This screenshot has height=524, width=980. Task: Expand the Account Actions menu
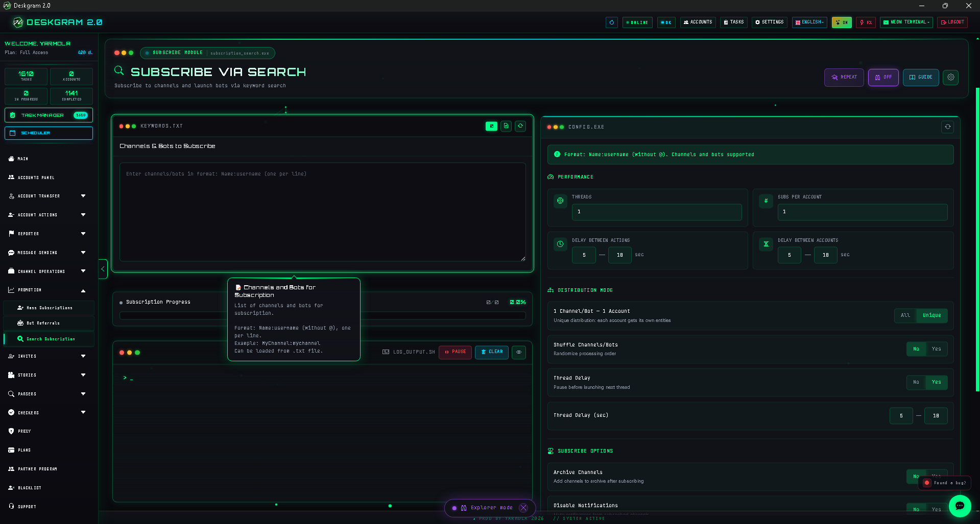pos(49,215)
